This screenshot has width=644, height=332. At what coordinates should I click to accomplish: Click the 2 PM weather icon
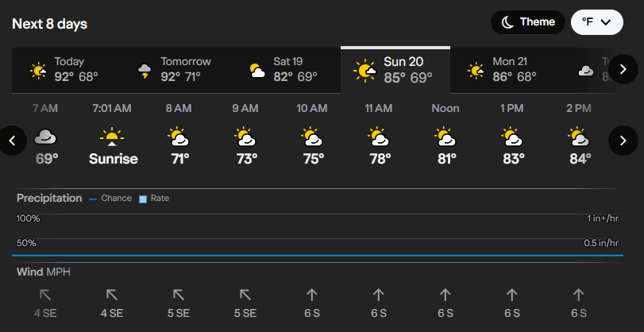[579, 137]
